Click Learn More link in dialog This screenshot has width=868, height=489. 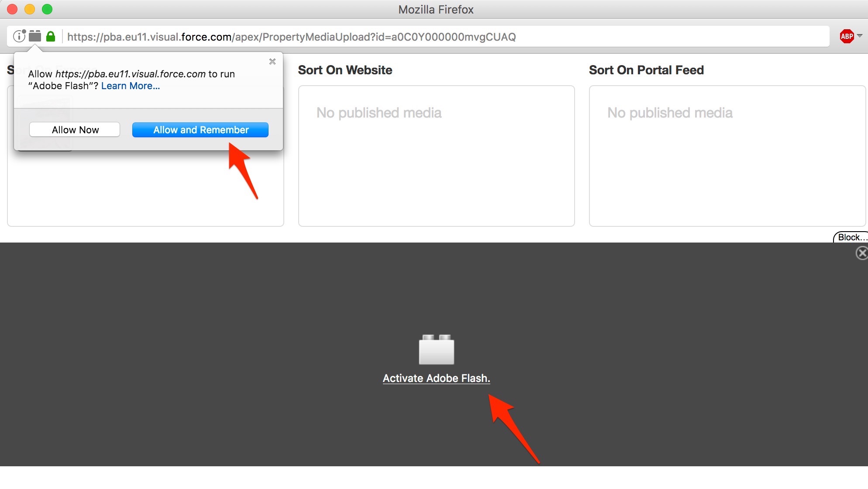tap(131, 86)
